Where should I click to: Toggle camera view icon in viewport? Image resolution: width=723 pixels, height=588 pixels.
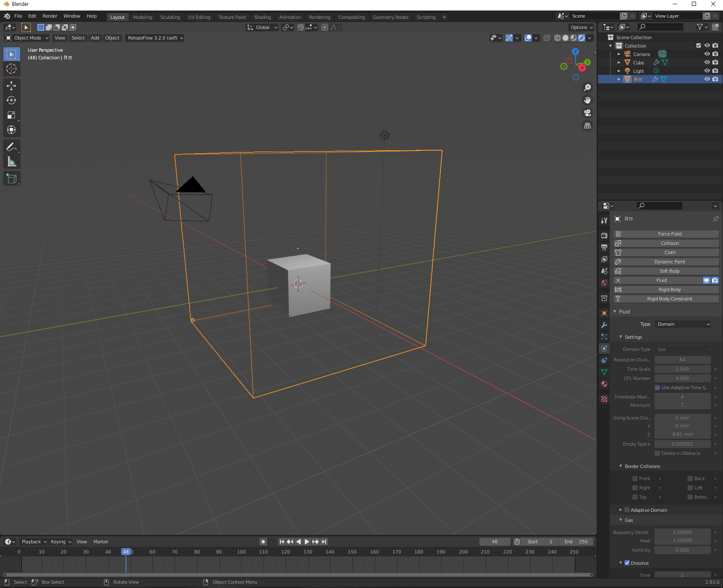pos(587,113)
